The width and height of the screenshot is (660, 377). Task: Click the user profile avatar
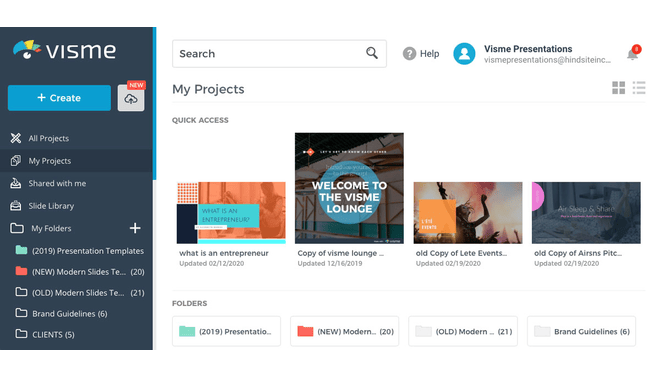(464, 54)
